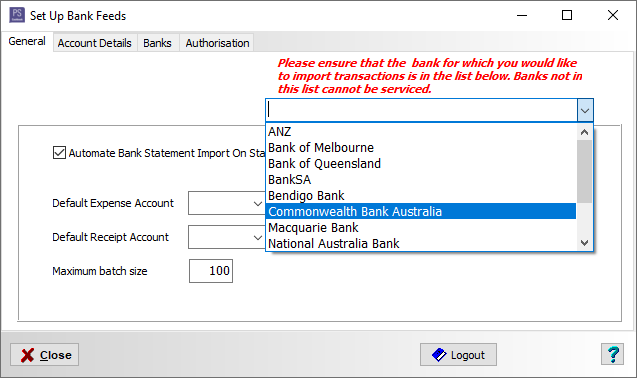The height and width of the screenshot is (378, 637).
Task: Click the bank list scroll down arrow
Action: click(585, 243)
